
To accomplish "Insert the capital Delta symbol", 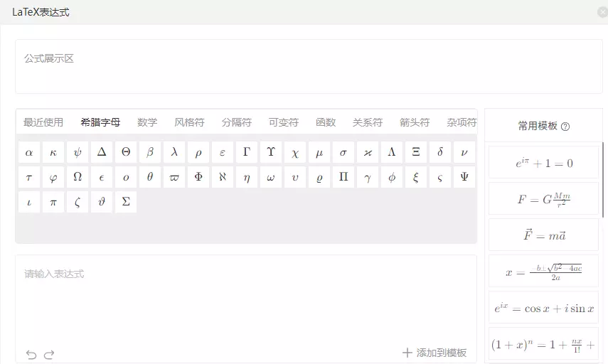I will tap(102, 152).
